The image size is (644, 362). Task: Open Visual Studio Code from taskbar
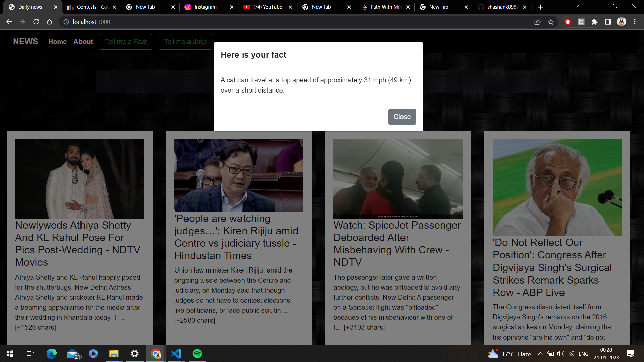click(176, 354)
